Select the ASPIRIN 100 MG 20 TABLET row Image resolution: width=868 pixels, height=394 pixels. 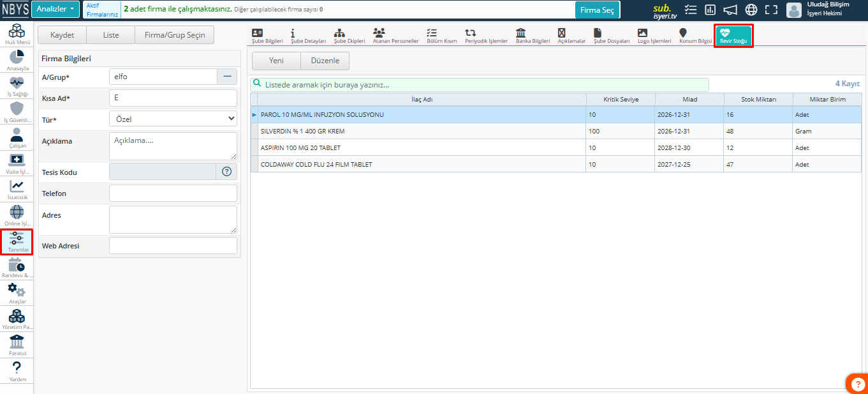555,148
